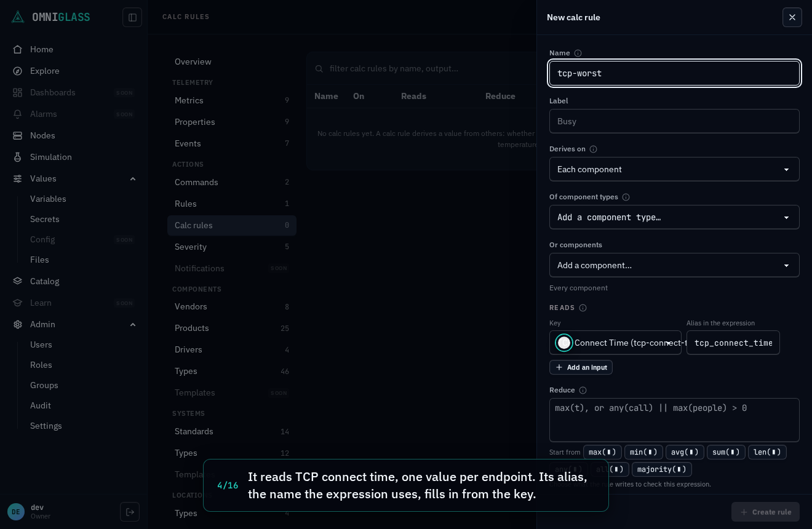Insert majority() expression chip

tap(661, 469)
